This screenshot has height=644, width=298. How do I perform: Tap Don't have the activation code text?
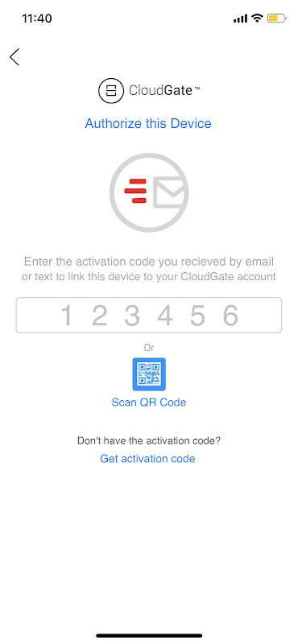tap(149, 441)
